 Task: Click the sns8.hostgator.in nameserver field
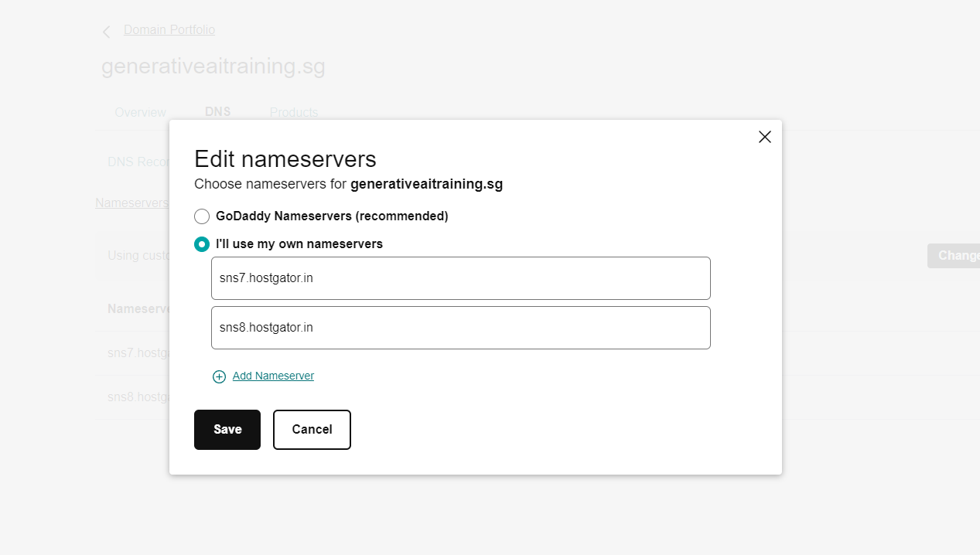click(x=461, y=328)
